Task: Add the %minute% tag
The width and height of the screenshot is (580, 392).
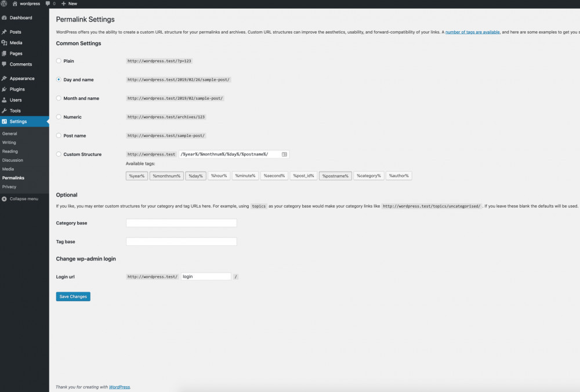Action: point(245,176)
